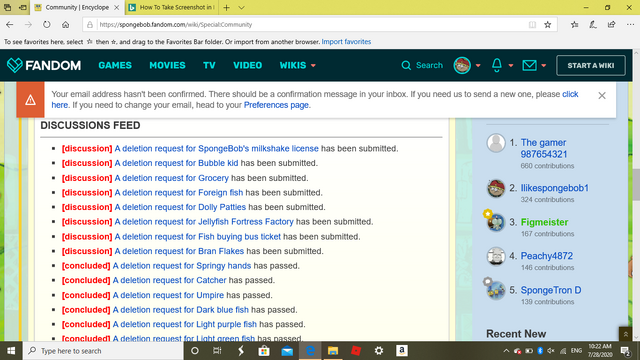Refresh the current page
640x360 pixels.
[47, 24]
